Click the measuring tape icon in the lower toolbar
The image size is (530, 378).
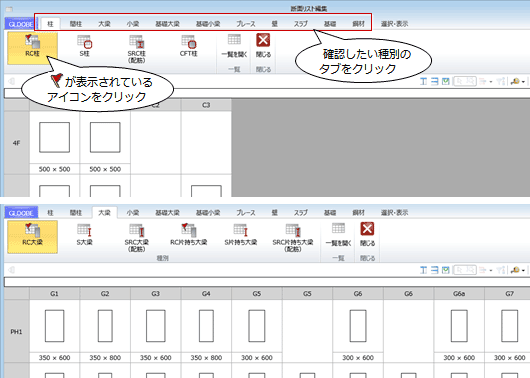click(515, 270)
